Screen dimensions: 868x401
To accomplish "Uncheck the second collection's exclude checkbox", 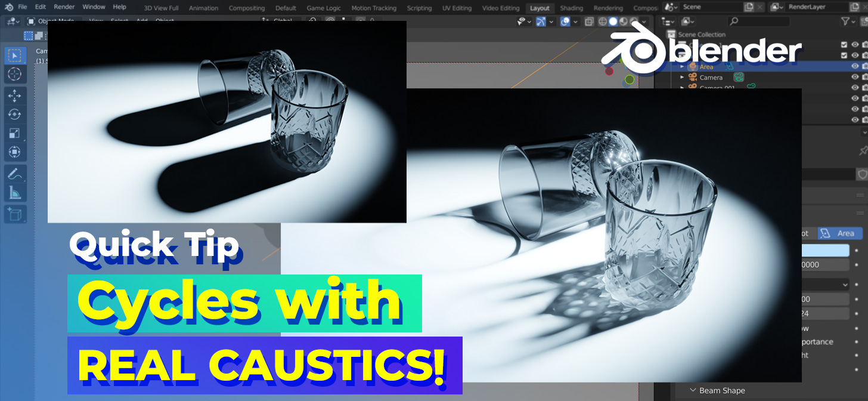I will tap(844, 55).
